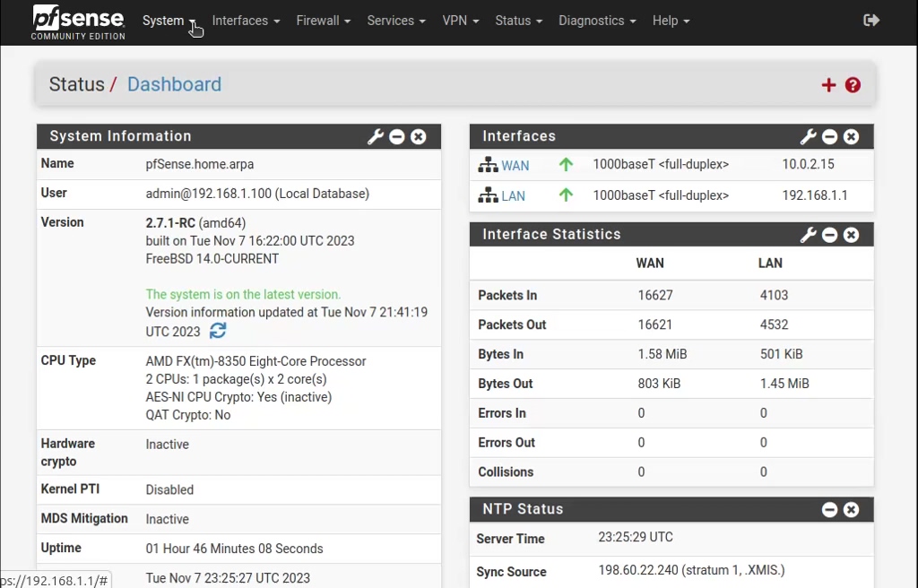Click the LAN network port icon
Screen dimensions: 918x588
coord(489,195)
